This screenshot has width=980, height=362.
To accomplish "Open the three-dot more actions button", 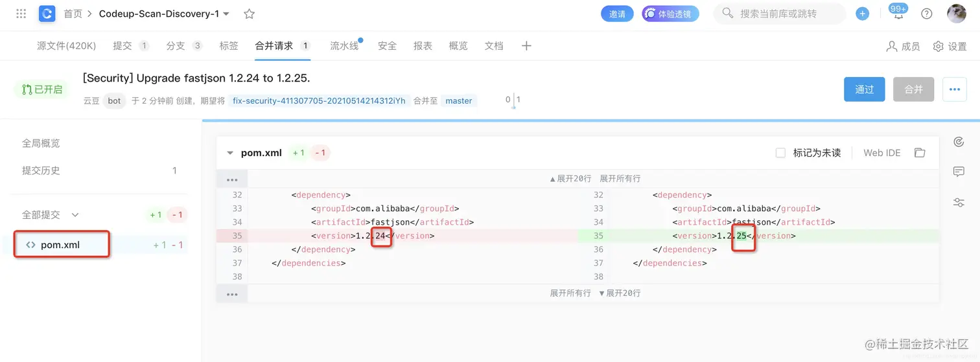I will coord(954,89).
